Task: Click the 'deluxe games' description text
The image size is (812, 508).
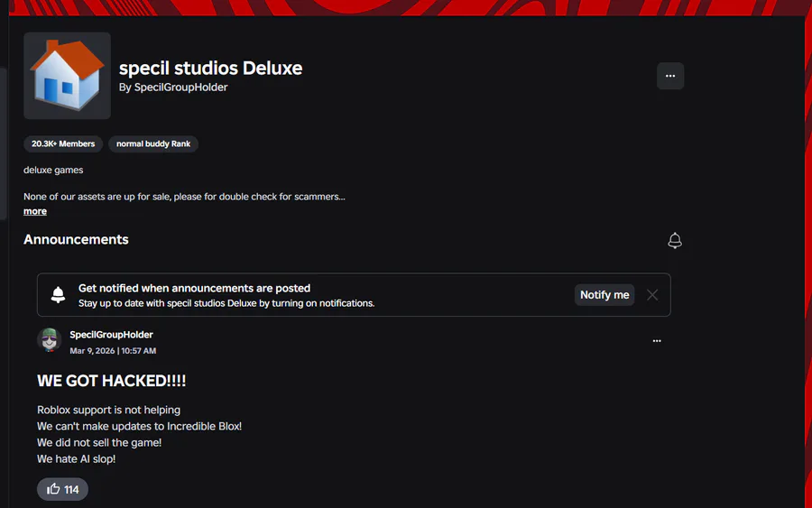Action: (x=53, y=171)
